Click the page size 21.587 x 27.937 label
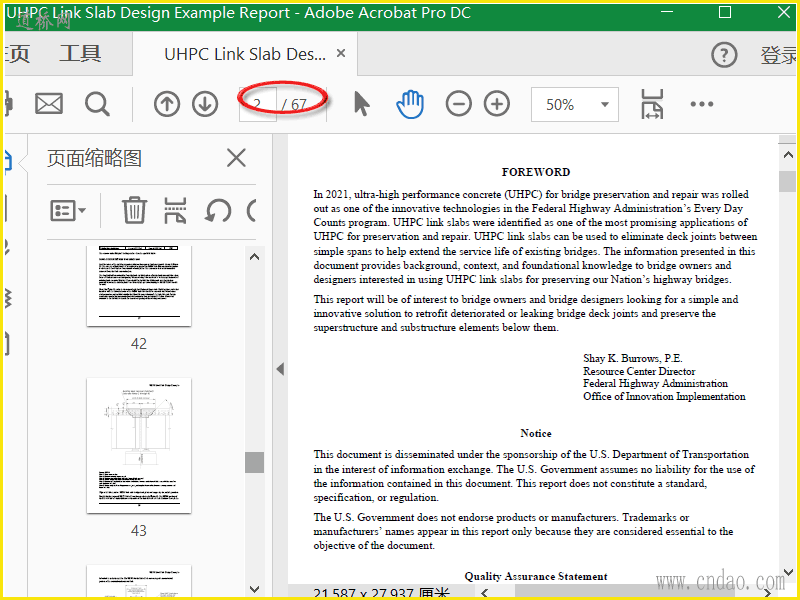Viewport: 800px width, 600px height. [x=382, y=593]
